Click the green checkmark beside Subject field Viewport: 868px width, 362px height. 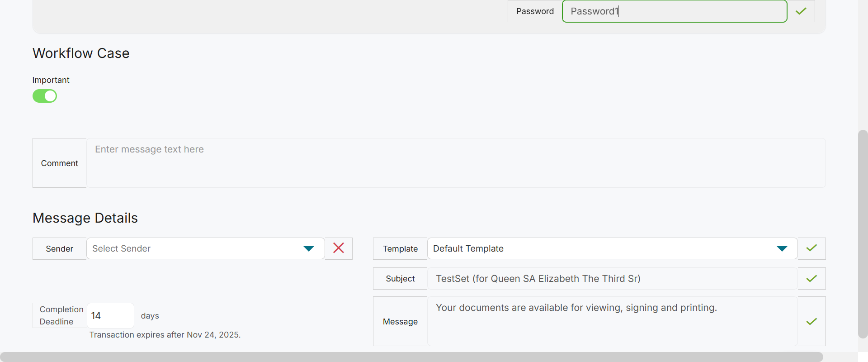point(811,278)
